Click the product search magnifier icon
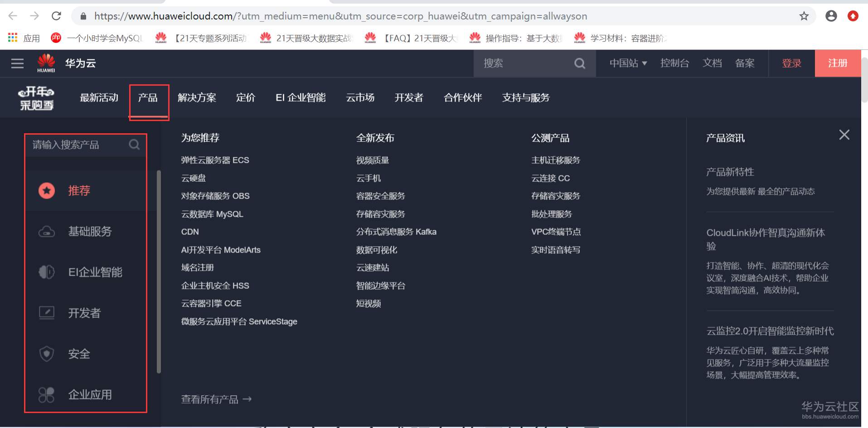 click(x=134, y=145)
